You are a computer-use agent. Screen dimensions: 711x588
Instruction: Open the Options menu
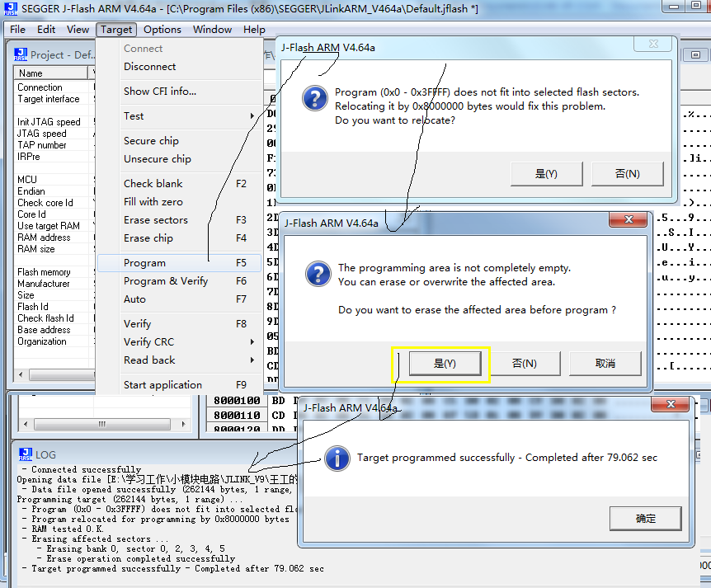pos(162,30)
